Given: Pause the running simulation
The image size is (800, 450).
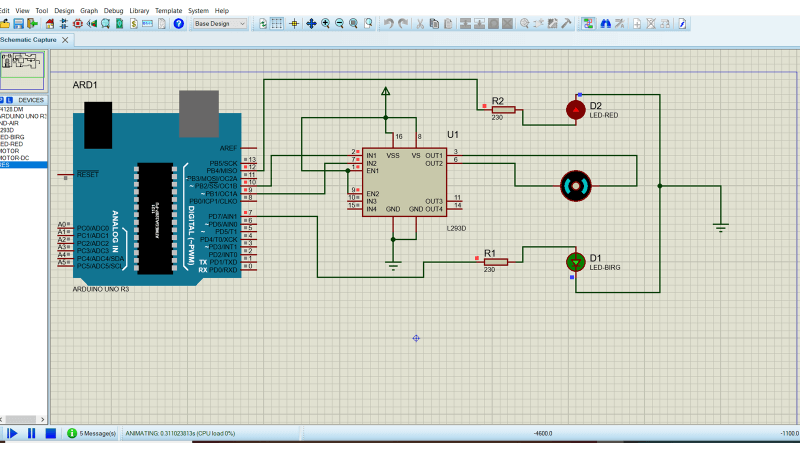Looking at the screenshot, I should (x=31, y=433).
